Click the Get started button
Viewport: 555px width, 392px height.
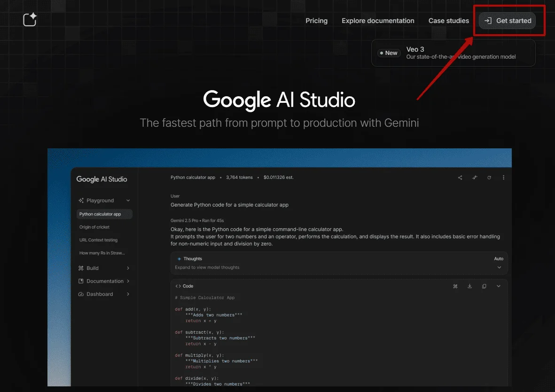coord(508,21)
